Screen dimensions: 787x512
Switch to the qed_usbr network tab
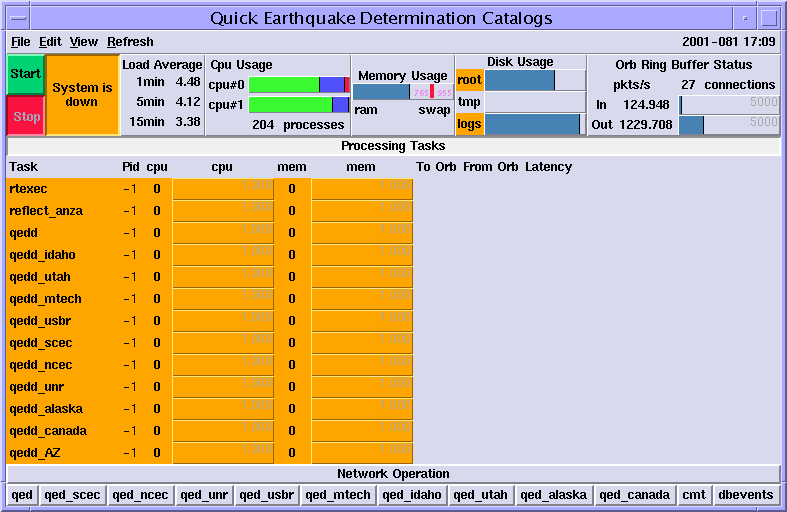point(267,495)
